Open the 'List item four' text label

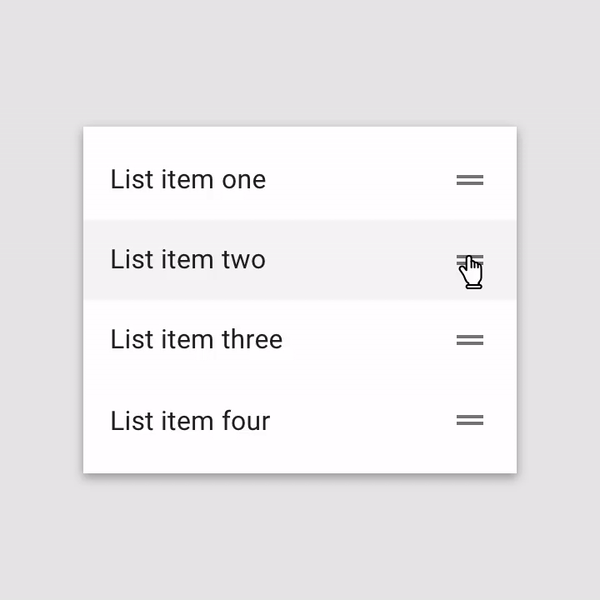point(190,421)
